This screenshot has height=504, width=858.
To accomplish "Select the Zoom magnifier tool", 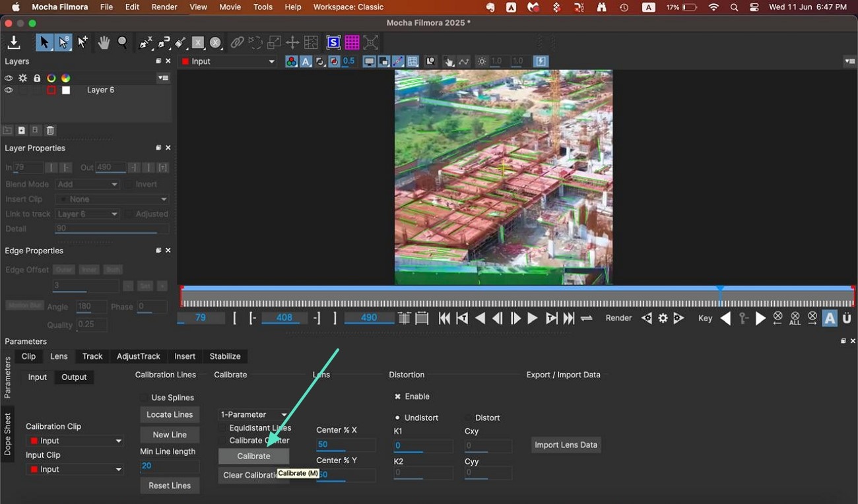I will [x=123, y=43].
